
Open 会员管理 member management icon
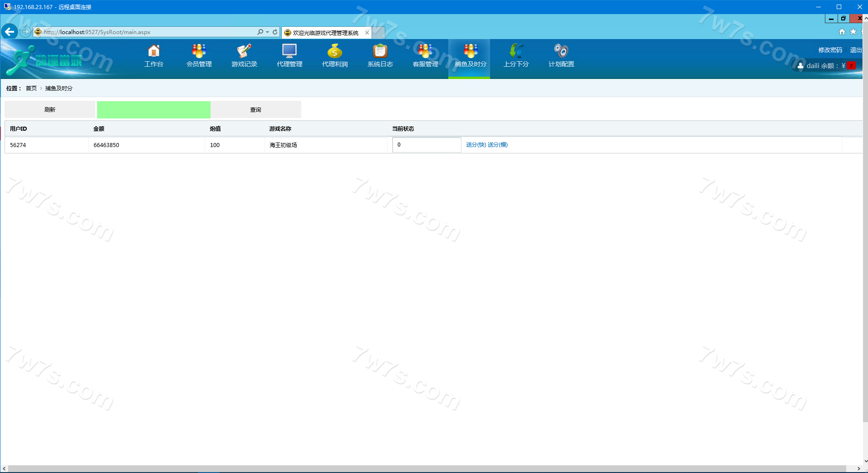point(199,51)
